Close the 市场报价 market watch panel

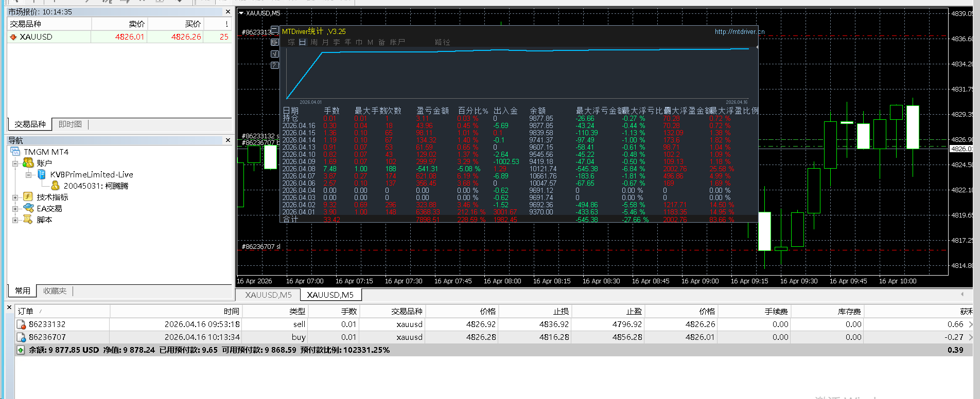[228, 12]
